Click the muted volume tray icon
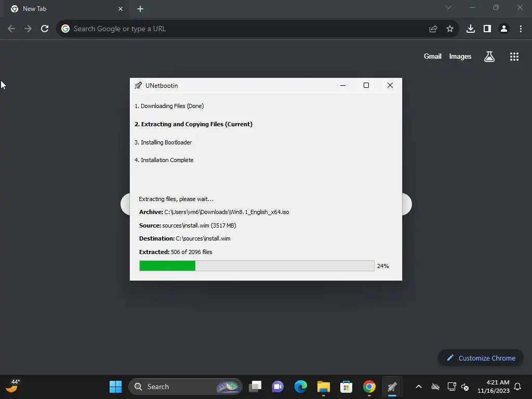This screenshot has height=399, width=532. 465,387
